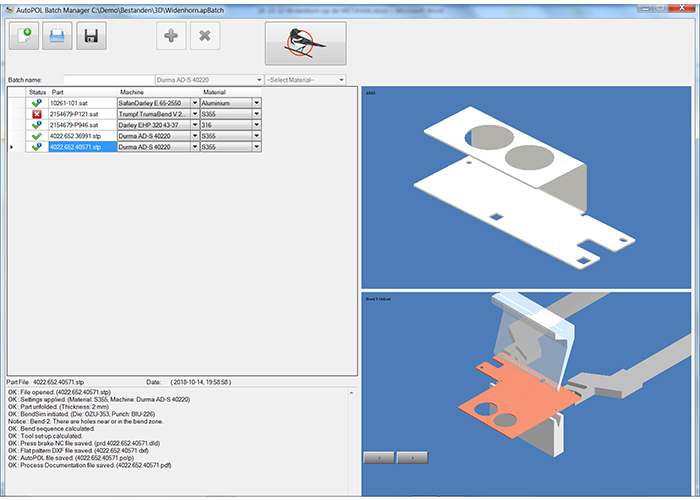The image size is (700, 500).
Task: Click the Status column header
Action: point(38,92)
